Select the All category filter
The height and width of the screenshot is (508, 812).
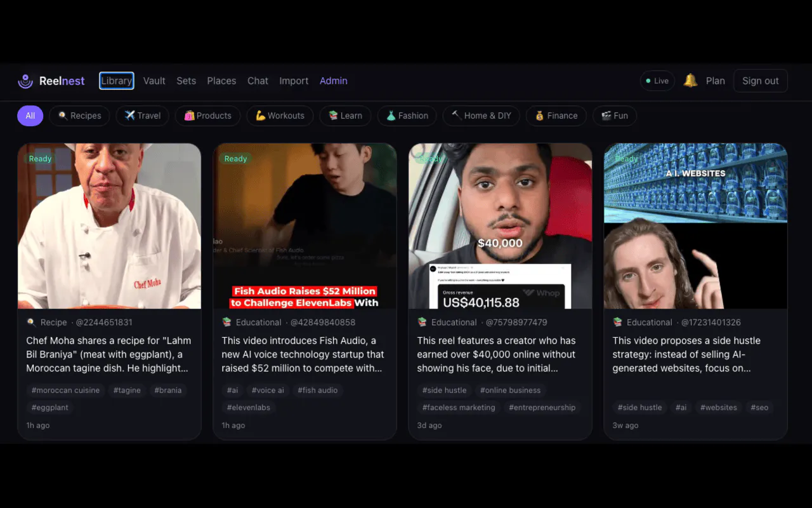(x=30, y=116)
